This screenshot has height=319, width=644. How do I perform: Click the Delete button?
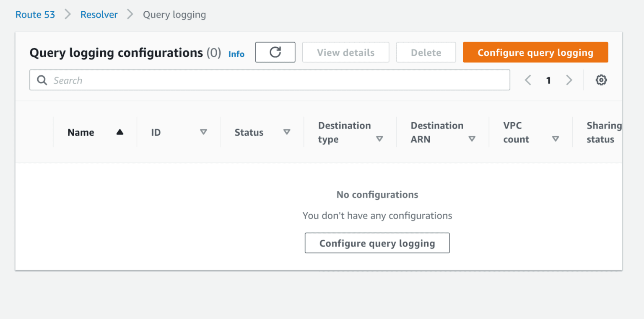click(426, 52)
